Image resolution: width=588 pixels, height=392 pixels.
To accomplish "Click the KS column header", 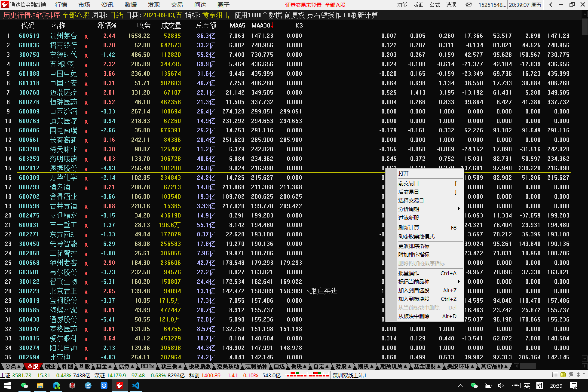I will pos(299,26).
